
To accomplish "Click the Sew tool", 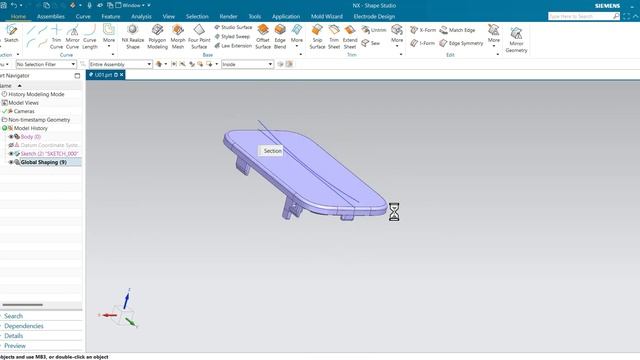I will (x=371, y=43).
